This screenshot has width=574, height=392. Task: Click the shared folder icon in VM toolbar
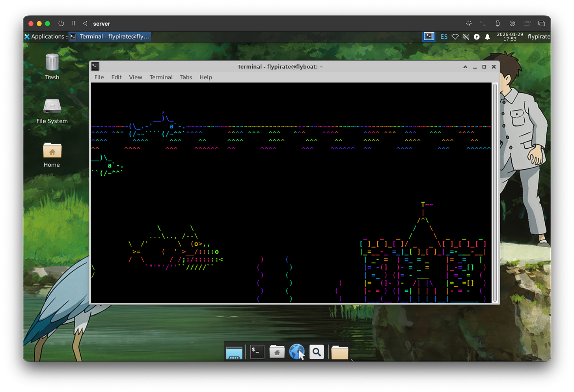(527, 24)
